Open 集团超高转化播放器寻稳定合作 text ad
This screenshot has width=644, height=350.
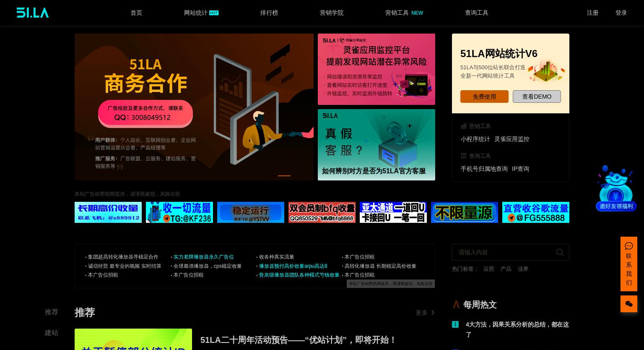point(123,257)
